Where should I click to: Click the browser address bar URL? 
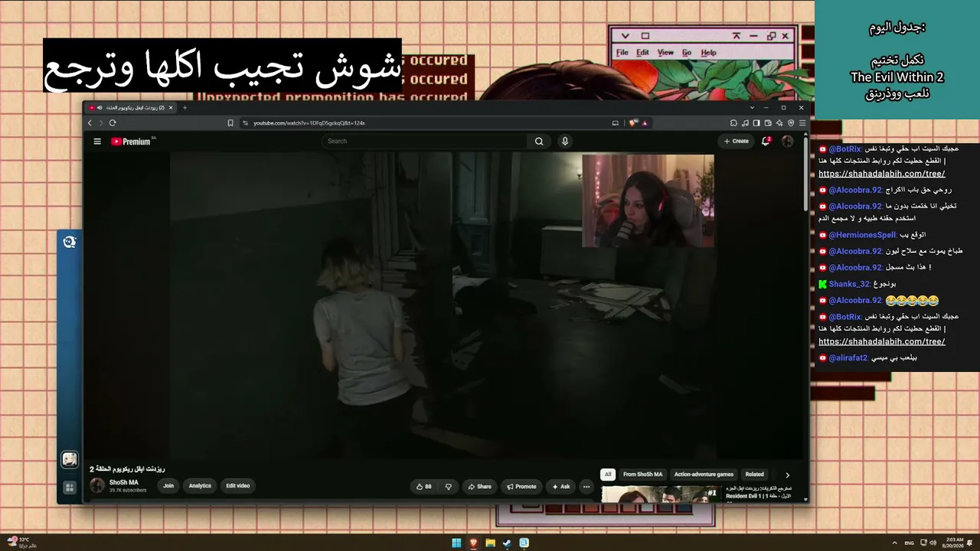(x=309, y=122)
